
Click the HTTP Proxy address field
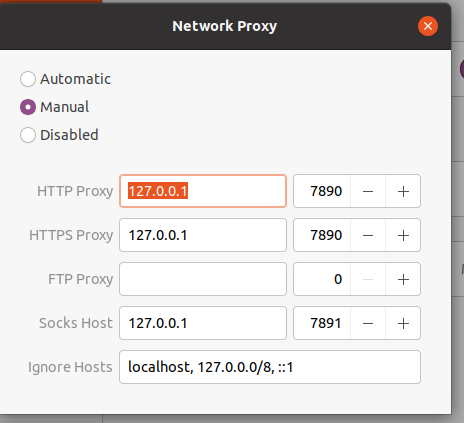[203, 191]
